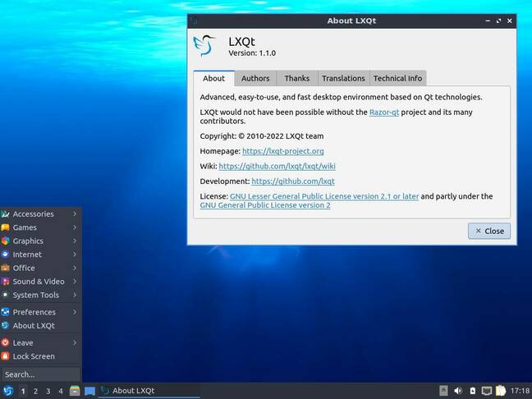Switch to the Authors tab

coord(255,78)
